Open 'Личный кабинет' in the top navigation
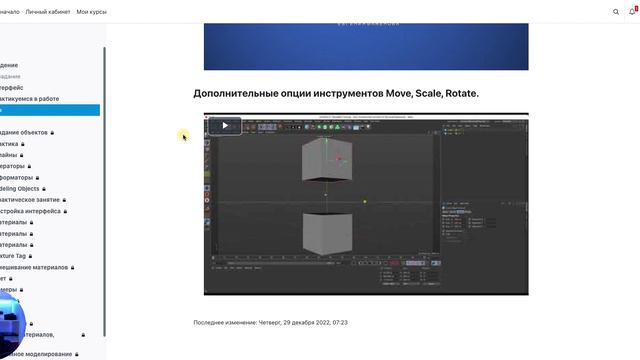 pos(48,12)
